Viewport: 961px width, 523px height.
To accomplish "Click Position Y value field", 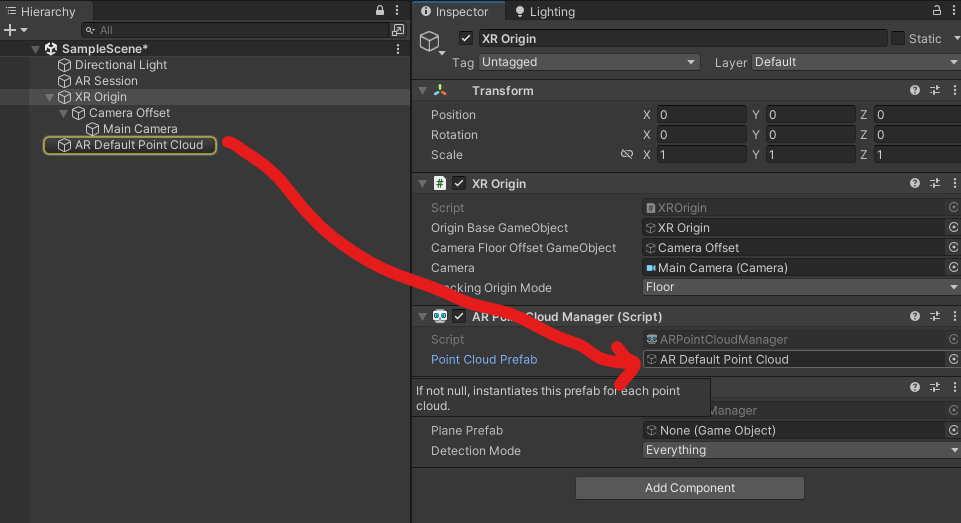I will 810,115.
